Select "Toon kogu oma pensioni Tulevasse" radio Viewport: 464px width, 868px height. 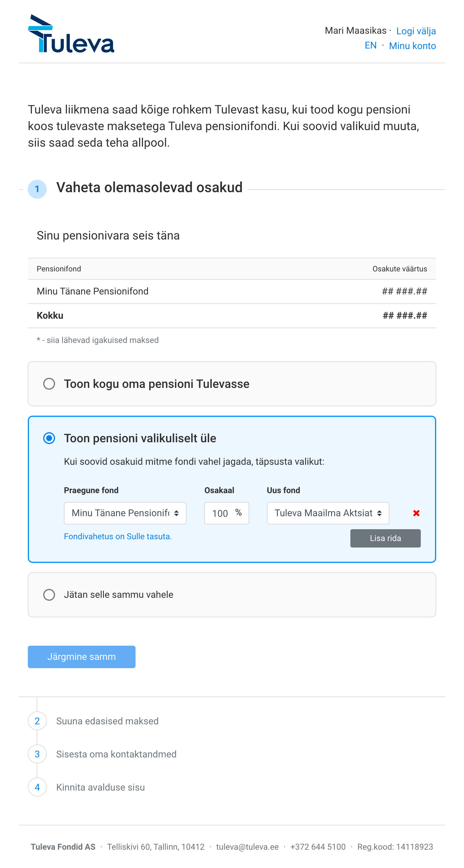tap(49, 384)
